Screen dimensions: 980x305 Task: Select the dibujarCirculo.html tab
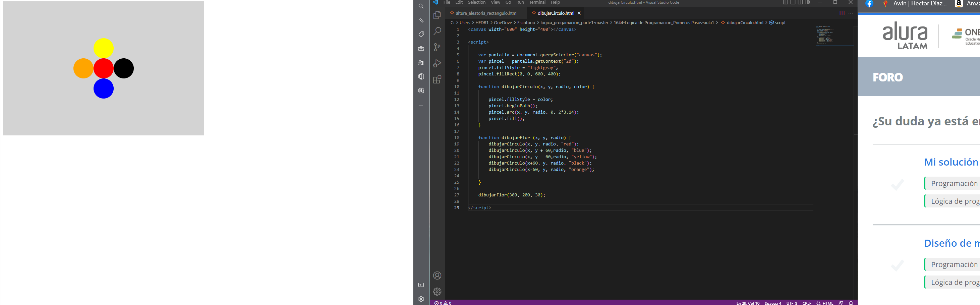click(x=556, y=13)
